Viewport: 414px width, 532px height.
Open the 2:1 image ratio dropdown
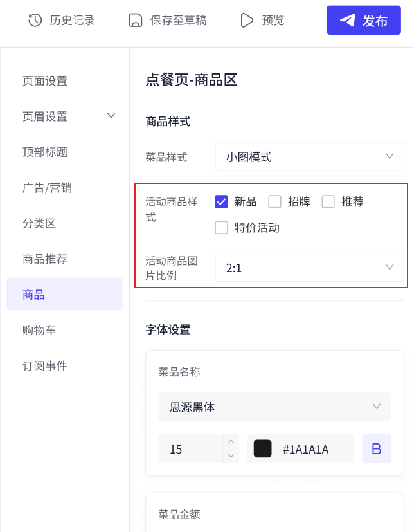pos(309,268)
